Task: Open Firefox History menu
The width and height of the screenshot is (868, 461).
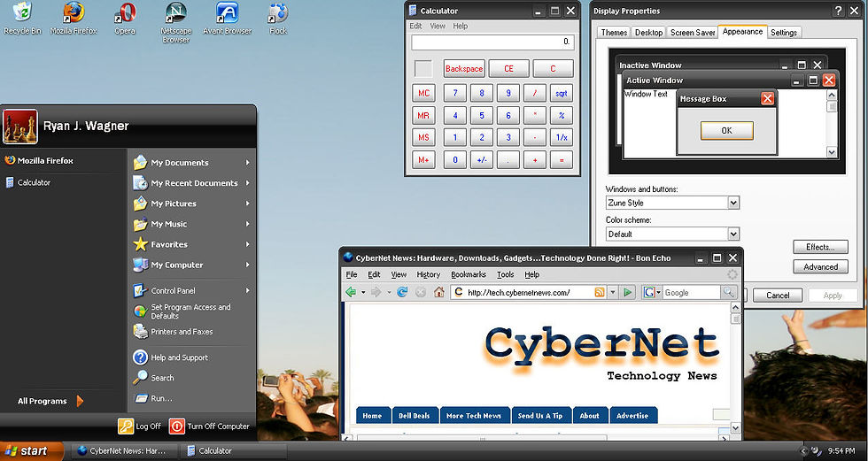Action: pos(429,274)
